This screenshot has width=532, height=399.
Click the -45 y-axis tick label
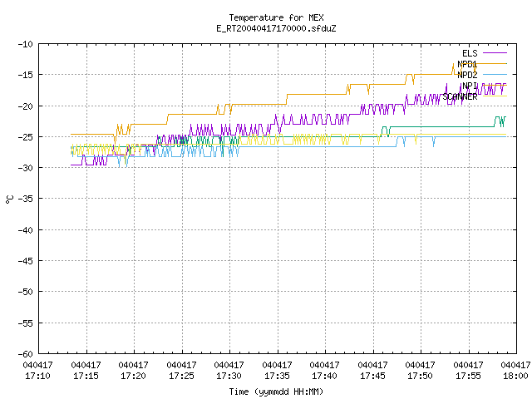point(26,261)
